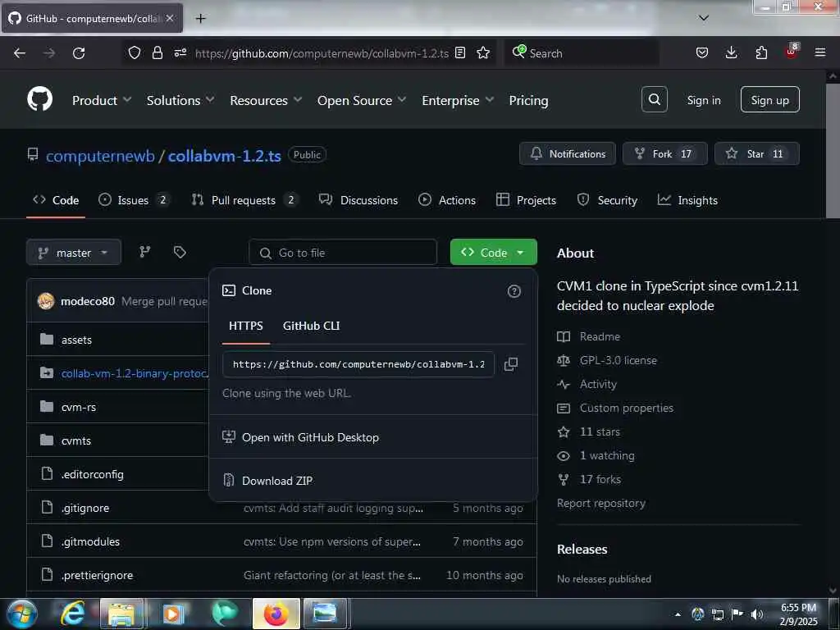Open the branches icon next to master
Screen dimensions: 840x630
click(145, 252)
